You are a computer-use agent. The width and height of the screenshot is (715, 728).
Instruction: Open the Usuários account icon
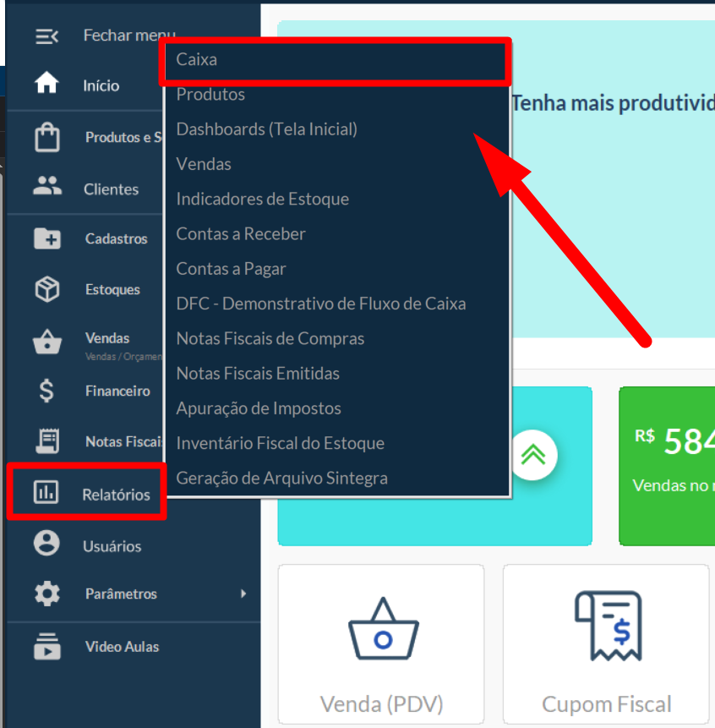pos(46,544)
